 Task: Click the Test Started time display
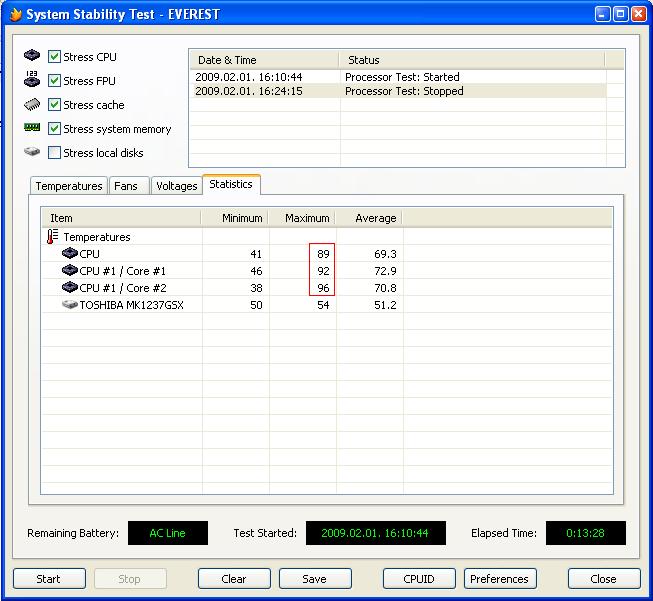tap(376, 533)
